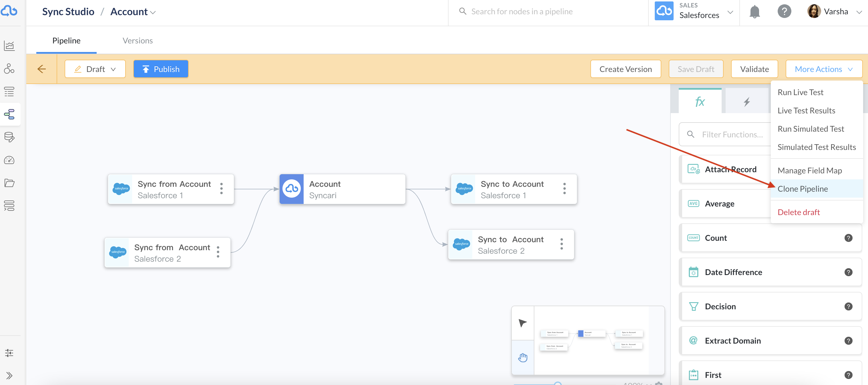Open the settings sliders sidebar icon

[9, 353]
